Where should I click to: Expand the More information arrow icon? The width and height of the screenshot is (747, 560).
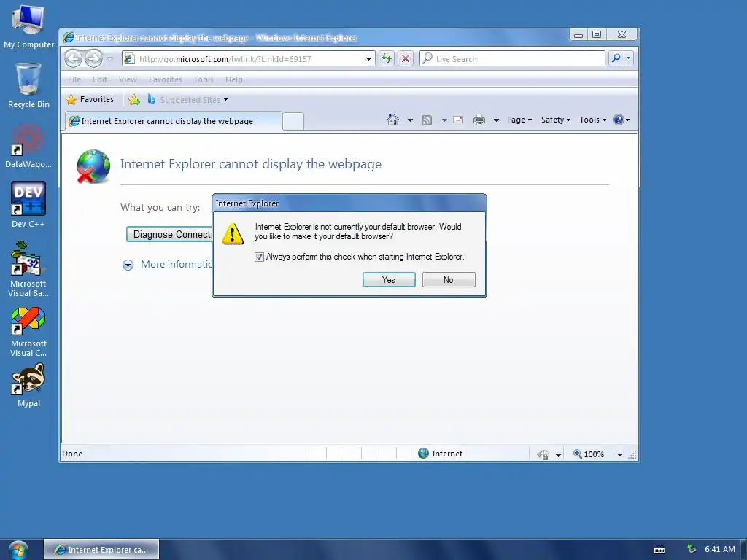pyautogui.click(x=128, y=265)
